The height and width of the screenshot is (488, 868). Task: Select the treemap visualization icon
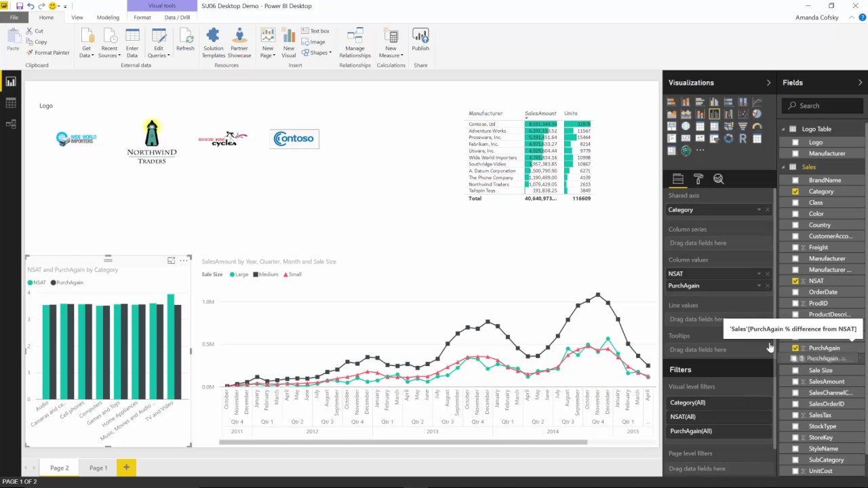(x=671, y=126)
